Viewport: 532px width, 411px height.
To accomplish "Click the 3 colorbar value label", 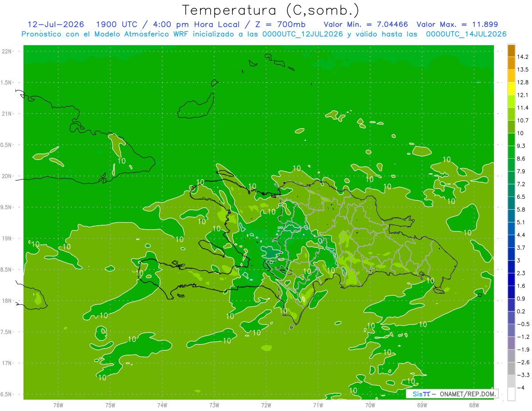I will pos(519,260).
